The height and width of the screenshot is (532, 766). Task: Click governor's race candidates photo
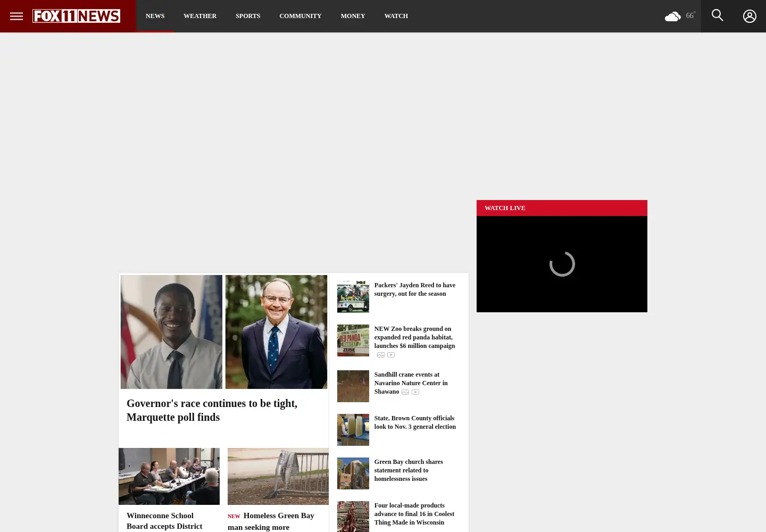coord(224,332)
